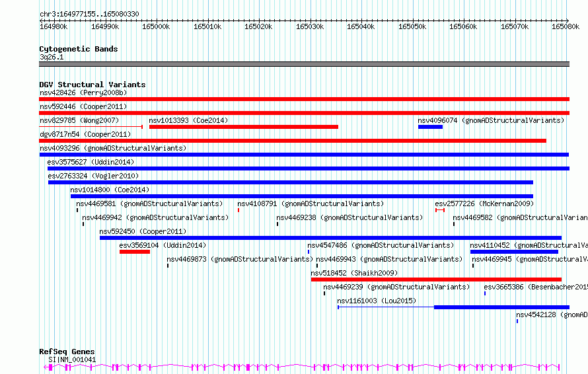
Task: Click the 164980k ruler tick label
Action: (x=54, y=26)
